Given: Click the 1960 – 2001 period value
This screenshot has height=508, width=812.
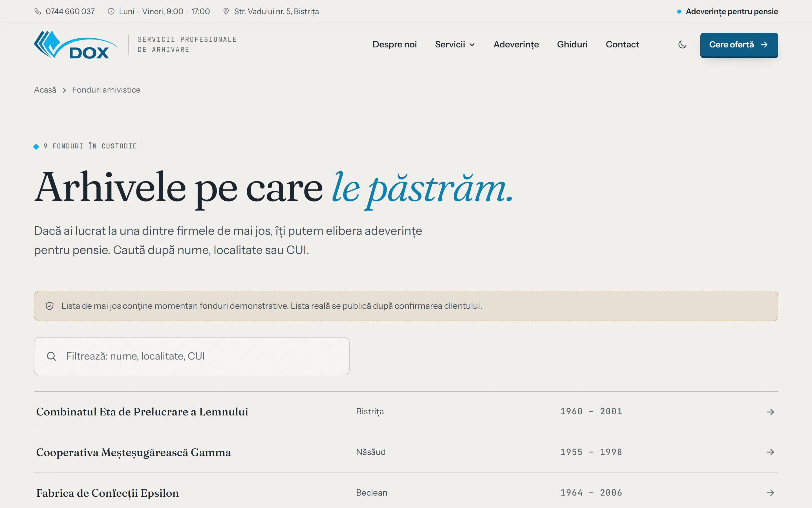Looking at the screenshot, I should [591, 411].
